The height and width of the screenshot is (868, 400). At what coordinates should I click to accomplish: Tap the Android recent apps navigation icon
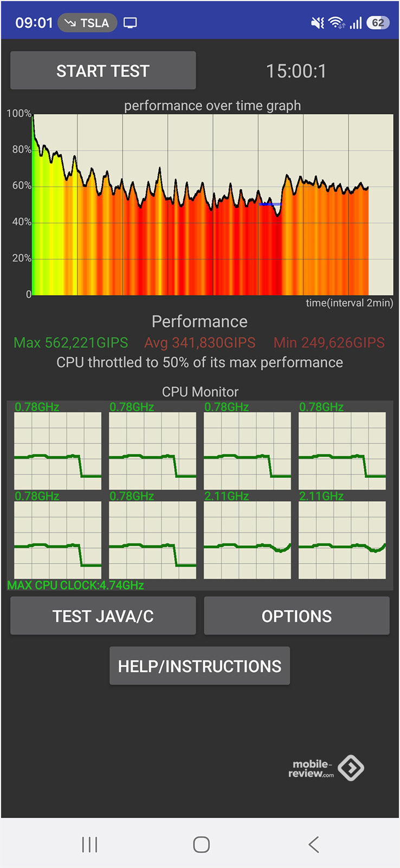tap(89, 844)
